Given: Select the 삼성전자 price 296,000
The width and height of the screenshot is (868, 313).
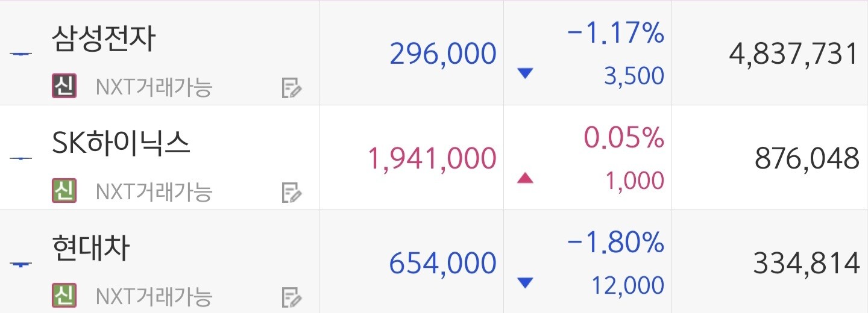Looking at the screenshot, I should tap(443, 54).
